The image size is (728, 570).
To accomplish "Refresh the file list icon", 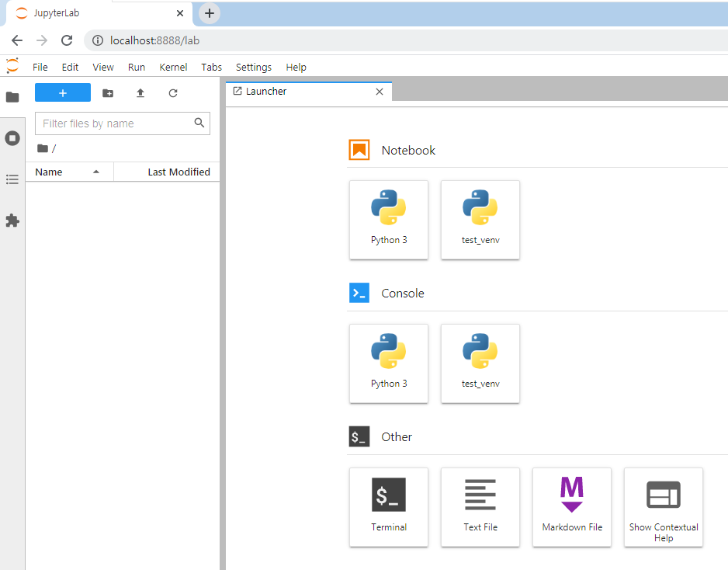I will click(173, 93).
